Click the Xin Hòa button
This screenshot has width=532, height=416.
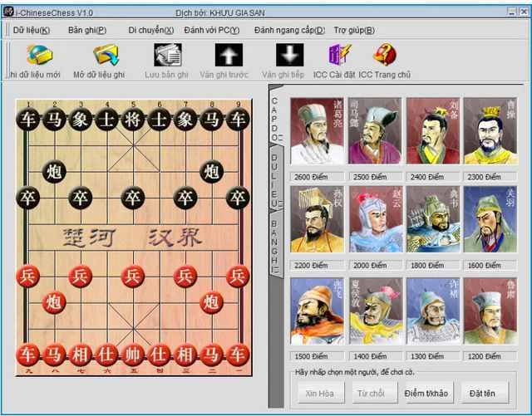click(x=321, y=394)
